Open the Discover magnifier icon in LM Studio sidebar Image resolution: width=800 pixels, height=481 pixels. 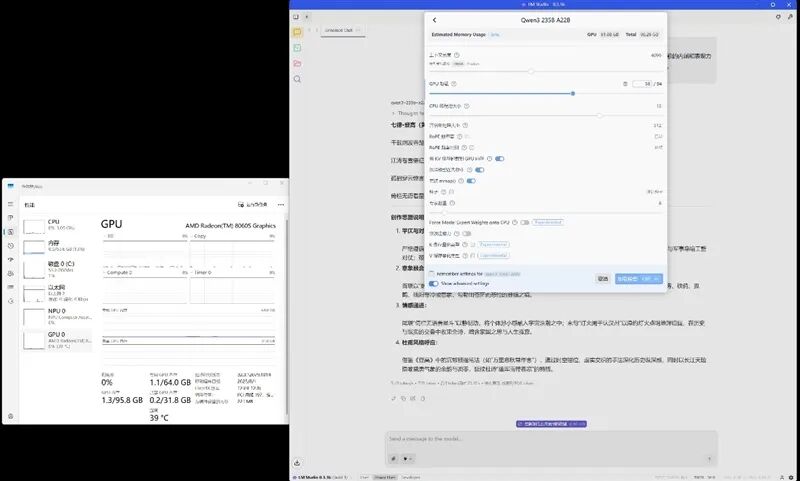(x=297, y=80)
